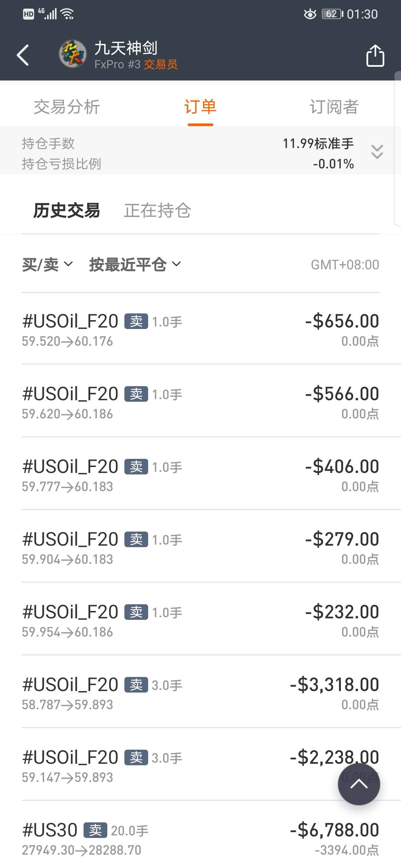Switch to the 交易分析 tab

pyautogui.click(x=67, y=107)
